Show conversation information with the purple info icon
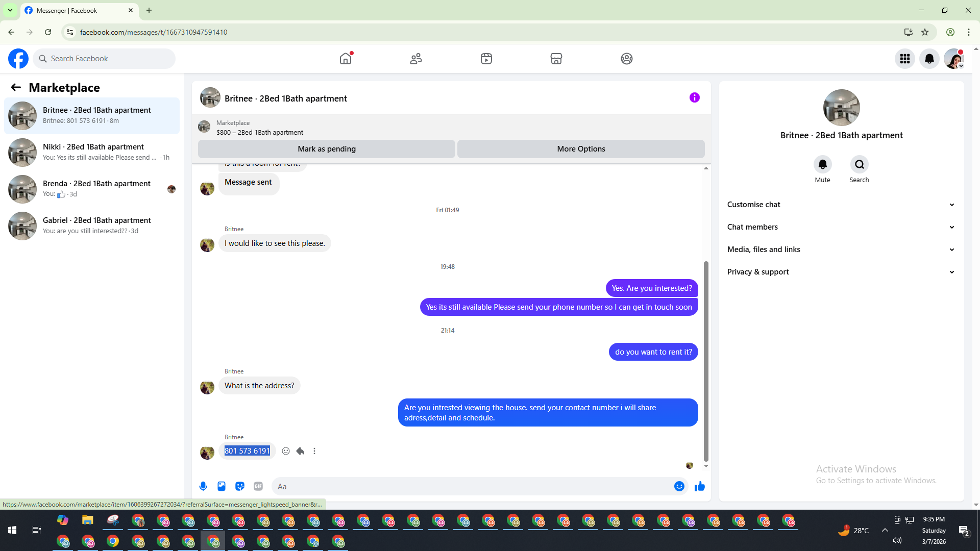 (695, 97)
